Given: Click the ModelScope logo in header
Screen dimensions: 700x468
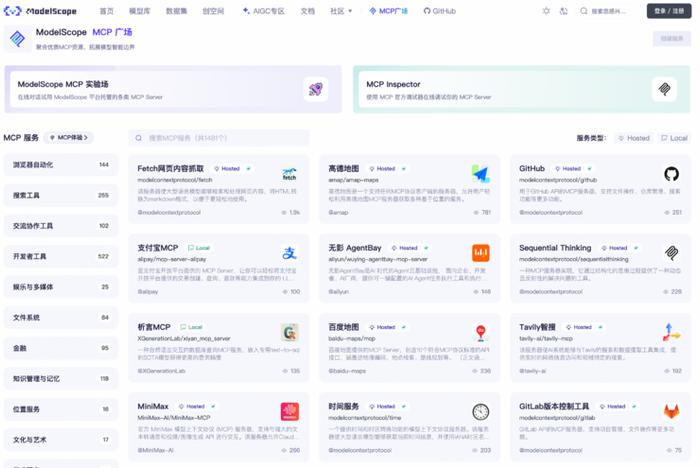Looking at the screenshot, I should [40, 11].
